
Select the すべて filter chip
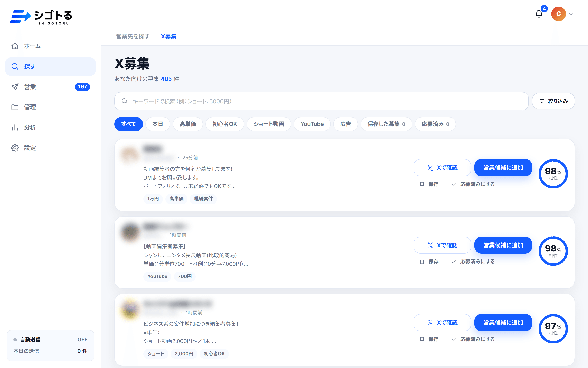tap(129, 124)
